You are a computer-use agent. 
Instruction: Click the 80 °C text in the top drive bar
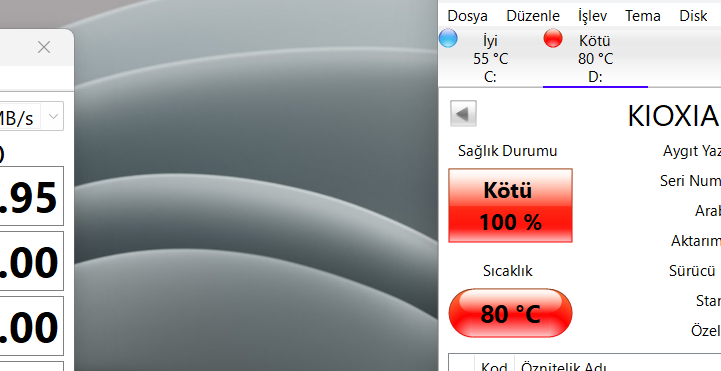tap(595, 59)
